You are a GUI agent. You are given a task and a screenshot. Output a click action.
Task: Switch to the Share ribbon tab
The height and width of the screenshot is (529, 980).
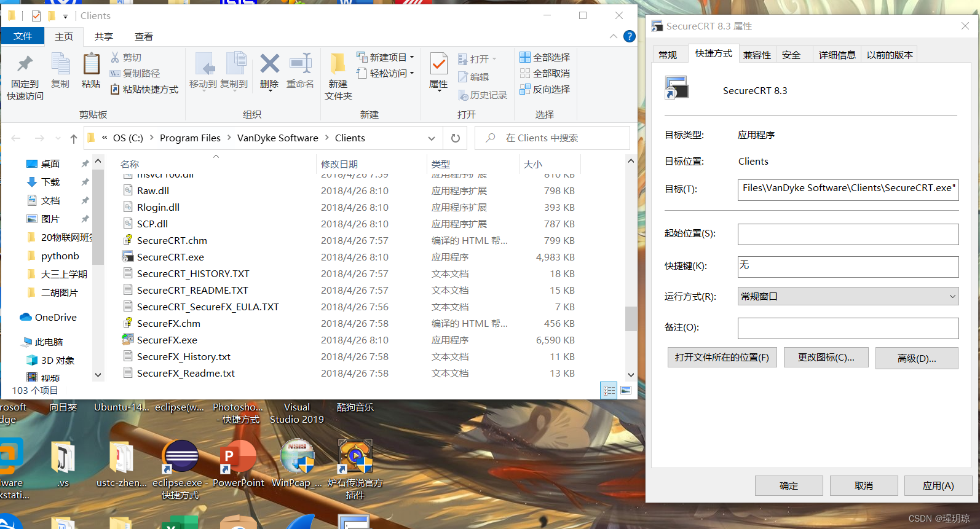click(x=104, y=37)
